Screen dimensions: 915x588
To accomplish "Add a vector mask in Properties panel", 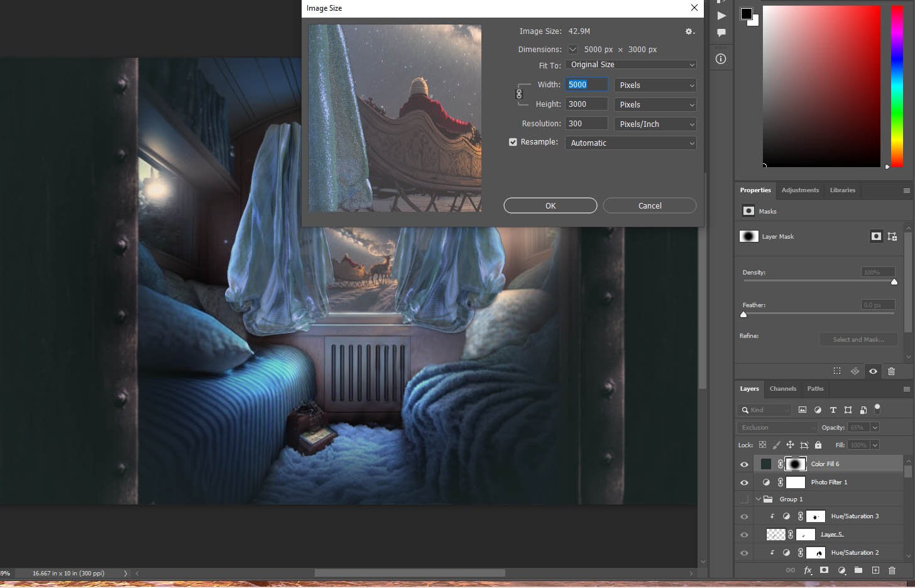I will point(892,236).
